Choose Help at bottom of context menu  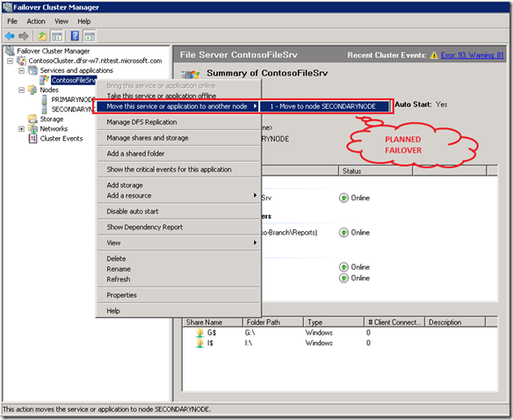click(178, 311)
